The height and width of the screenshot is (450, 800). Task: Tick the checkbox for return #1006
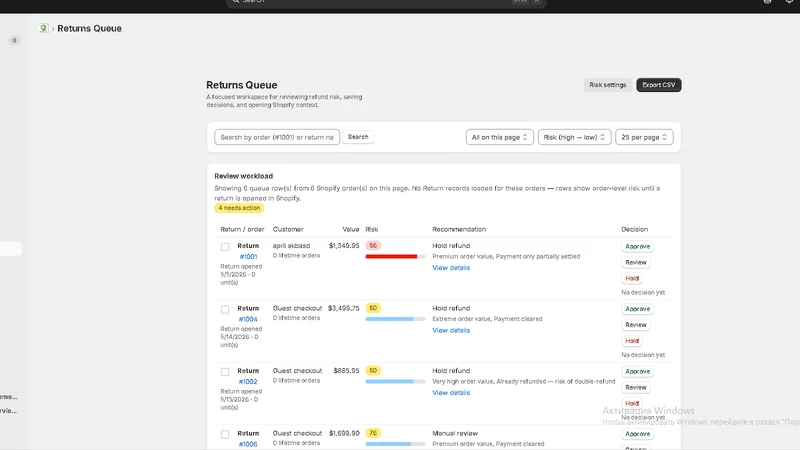tap(225, 435)
